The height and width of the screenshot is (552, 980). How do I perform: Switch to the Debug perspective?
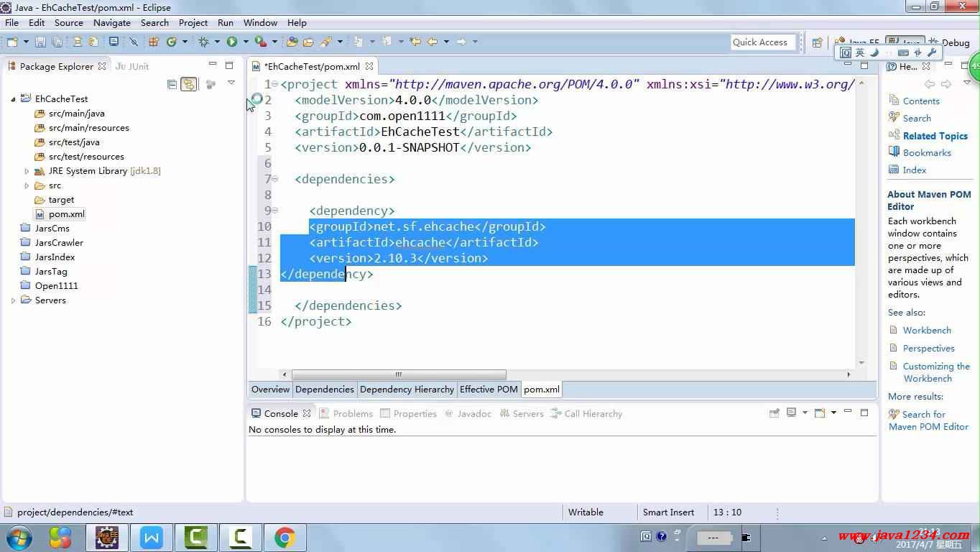point(950,42)
